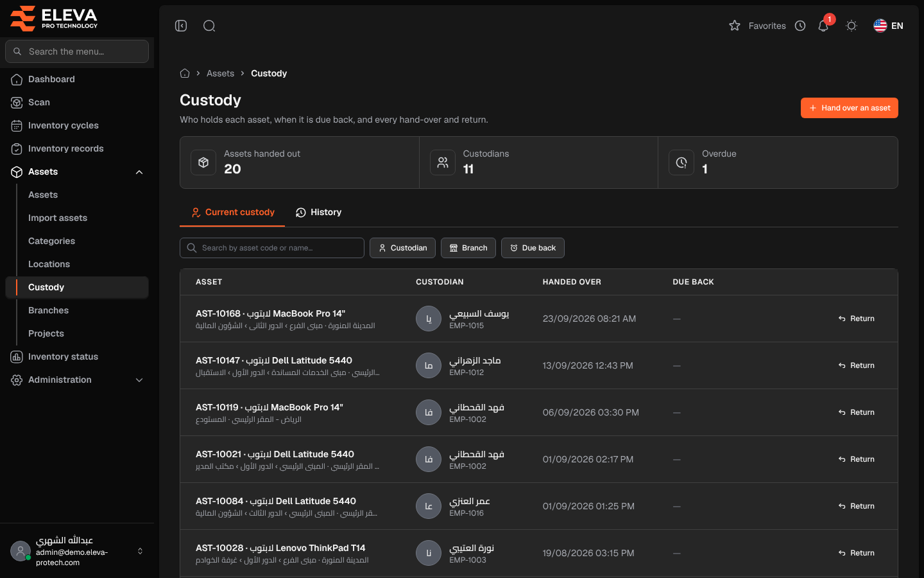Open recent history from the clock icon
This screenshot has height=578, width=924.
[x=800, y=26]
